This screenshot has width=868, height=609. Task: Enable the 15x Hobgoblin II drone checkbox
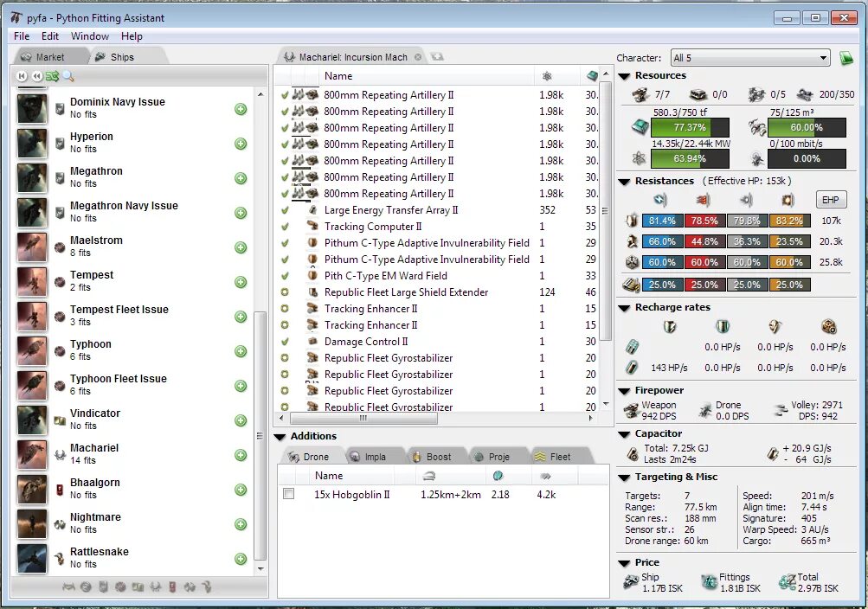288,493
